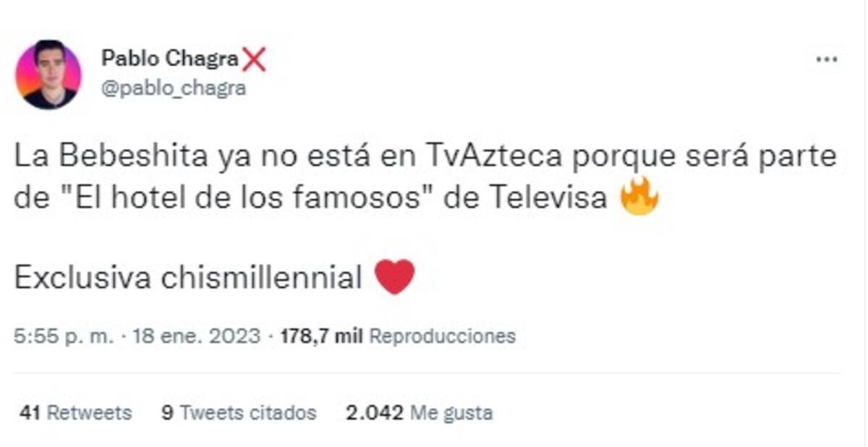This screenshot has height=447, width=868.
Task: Click the red heart emoji
Action: pos(396,277)
